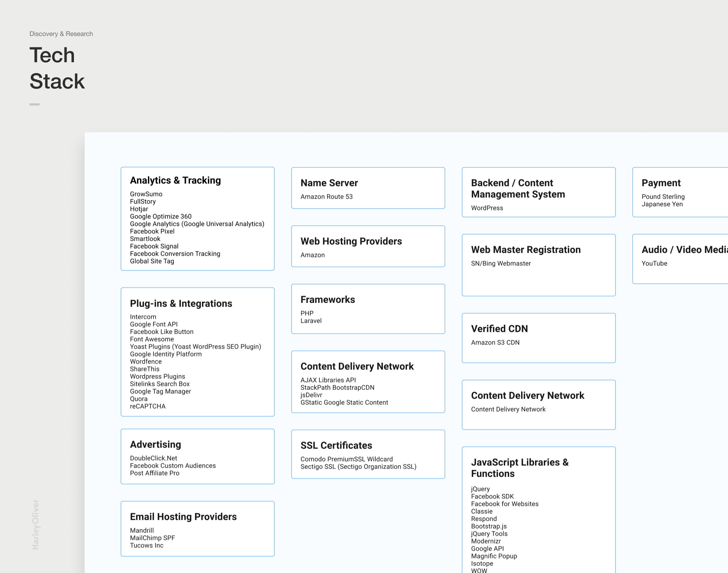Click Web Master Registration heading
Image resolution: width=728 pixels, height=573 pixels.
(x=526, y=250)
